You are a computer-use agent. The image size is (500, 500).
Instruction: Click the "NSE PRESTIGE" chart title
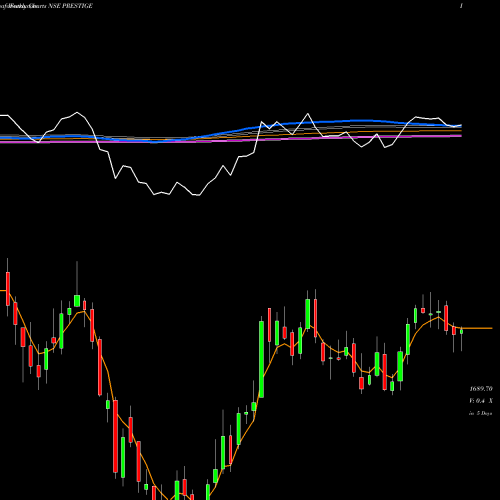pos(70,6)
